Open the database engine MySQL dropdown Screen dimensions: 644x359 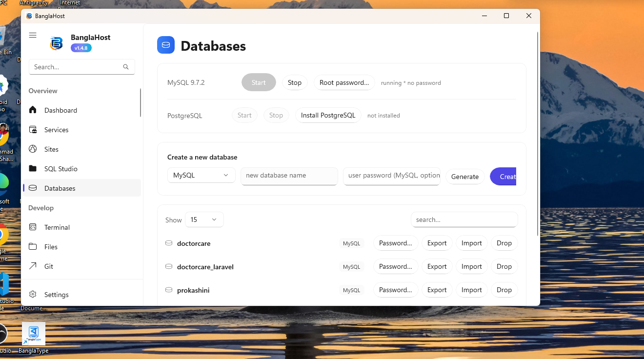201,175
